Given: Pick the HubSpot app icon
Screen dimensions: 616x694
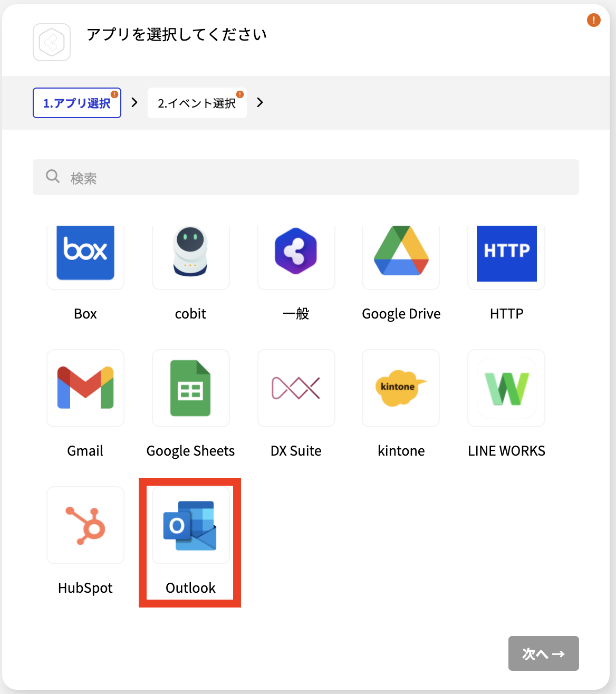Looking at the screenshot, I should point(85,525).
